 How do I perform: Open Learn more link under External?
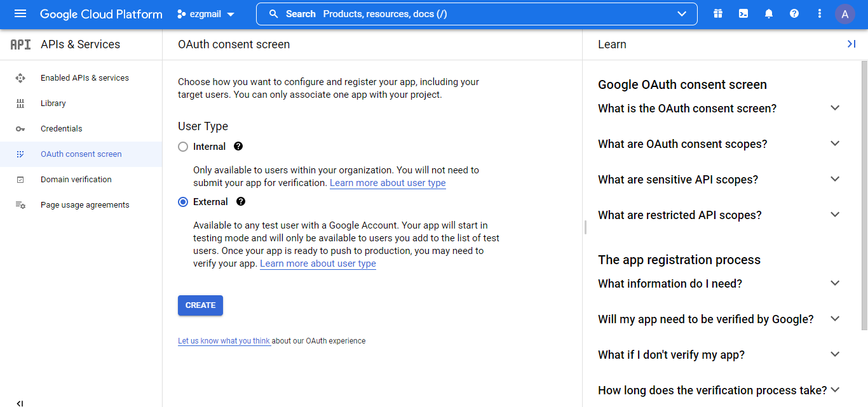coord(318,264)
